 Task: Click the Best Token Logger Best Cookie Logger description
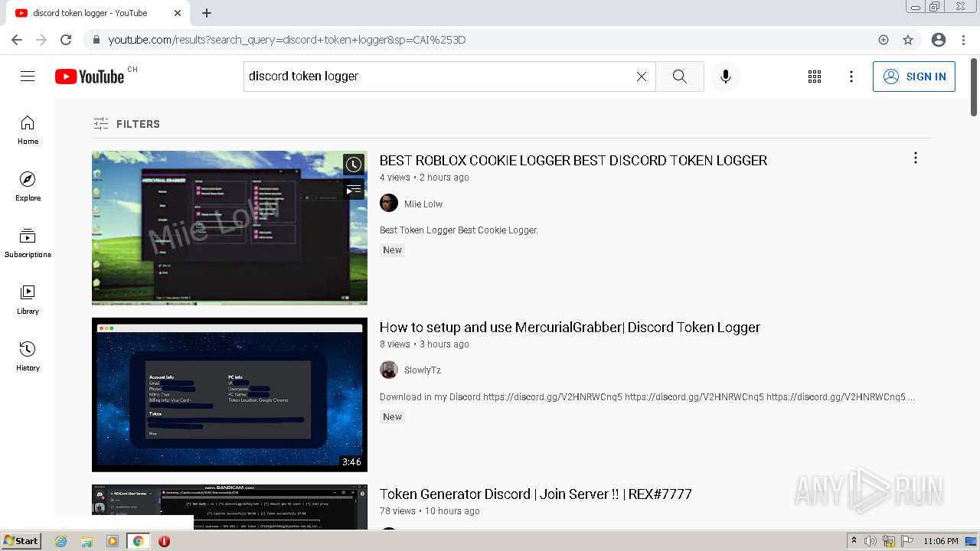pos(459,230)
